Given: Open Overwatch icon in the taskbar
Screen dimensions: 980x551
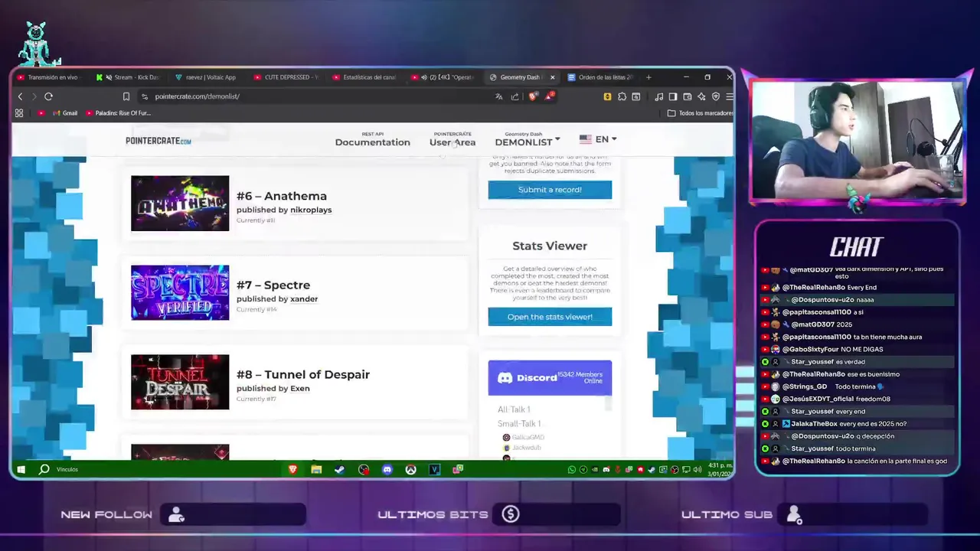Looking at the screenshot, I should click(411, 469).
